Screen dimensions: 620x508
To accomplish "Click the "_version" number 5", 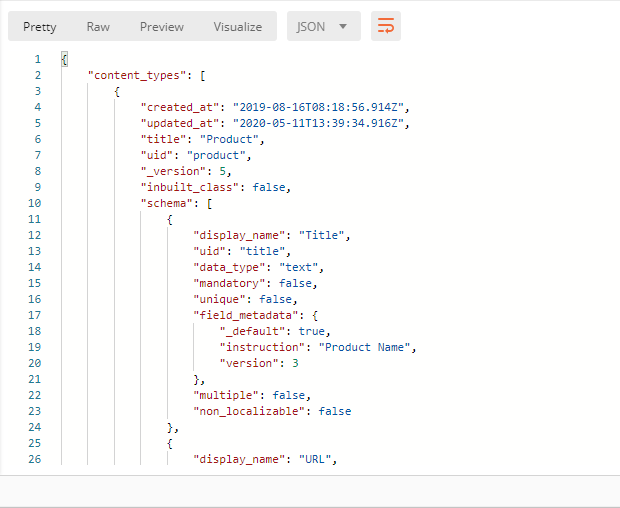I will 223,171.
